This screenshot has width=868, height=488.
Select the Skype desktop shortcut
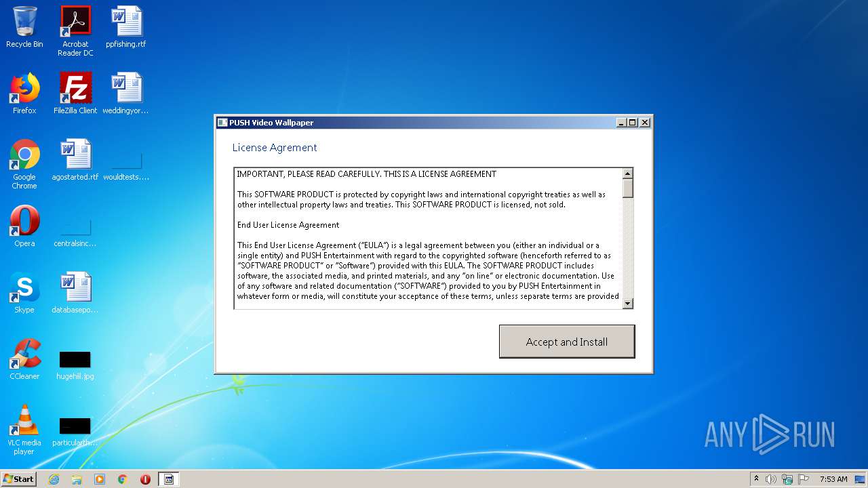(x=24, y=293)
